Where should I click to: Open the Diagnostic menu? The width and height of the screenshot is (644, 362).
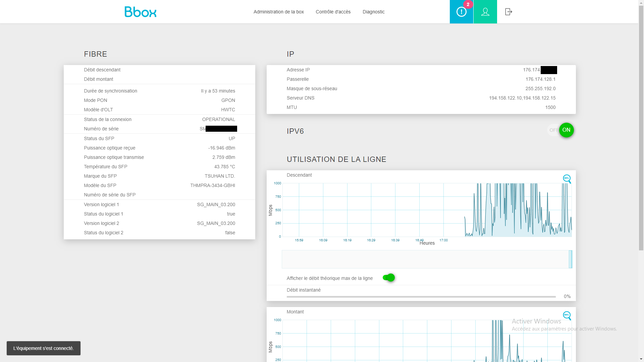tap(373, 12)
